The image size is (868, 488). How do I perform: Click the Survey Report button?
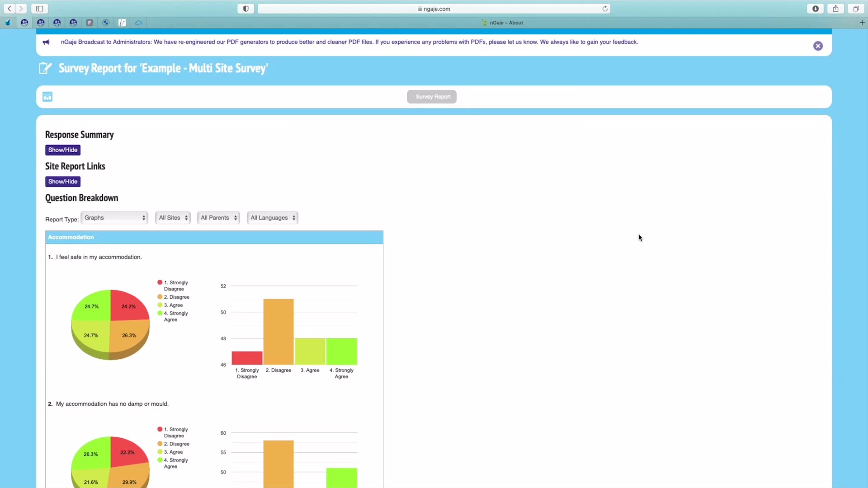(432, 97)
